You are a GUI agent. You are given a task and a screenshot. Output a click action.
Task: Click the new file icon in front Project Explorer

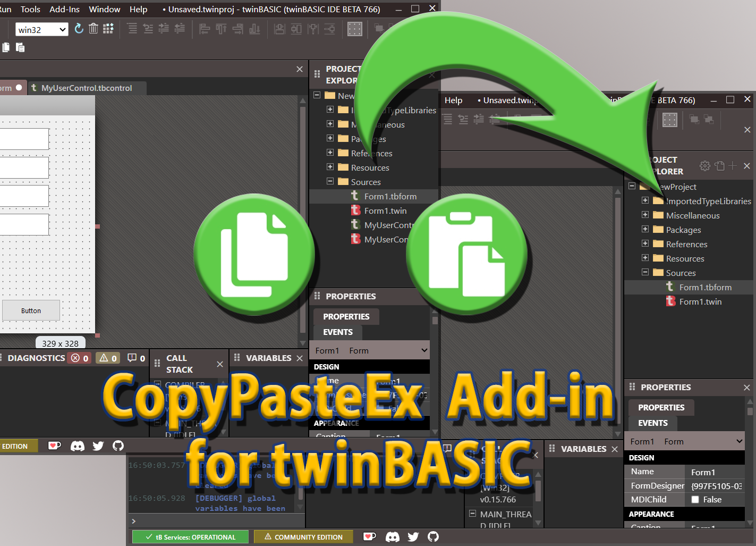(x=719, y=166)
